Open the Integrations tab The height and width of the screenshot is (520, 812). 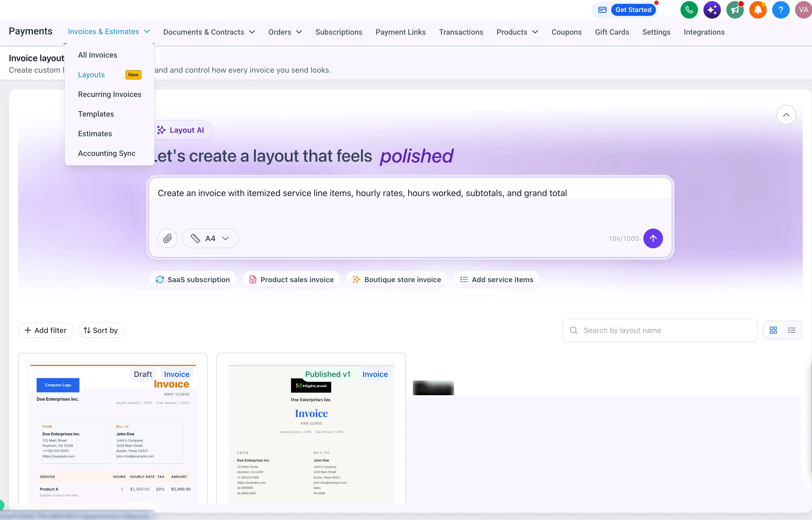coord(704,32)
